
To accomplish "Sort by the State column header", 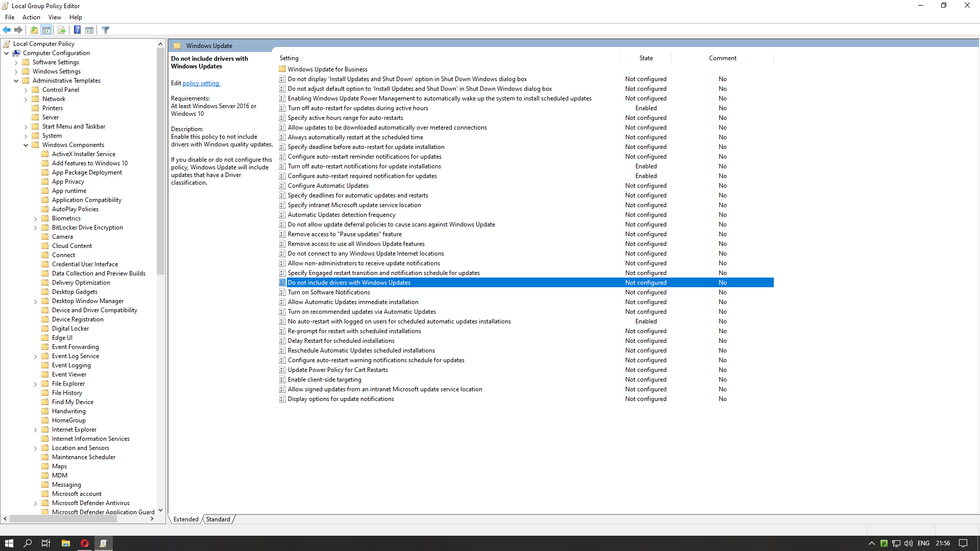I will point(646,58).
